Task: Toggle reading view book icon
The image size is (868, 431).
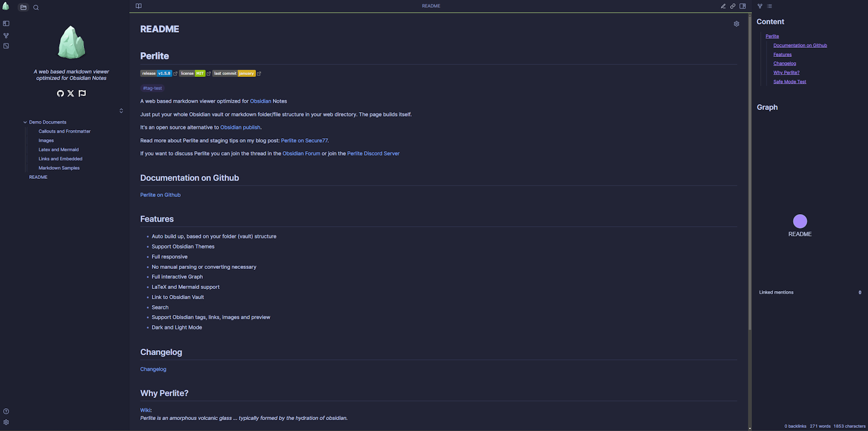Action: (138, 6)
